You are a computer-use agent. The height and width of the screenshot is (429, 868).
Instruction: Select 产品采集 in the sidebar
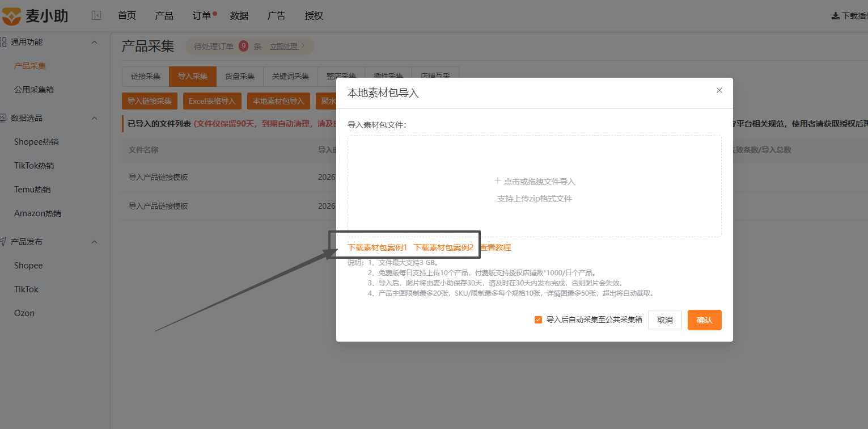(x=30, y=66)
